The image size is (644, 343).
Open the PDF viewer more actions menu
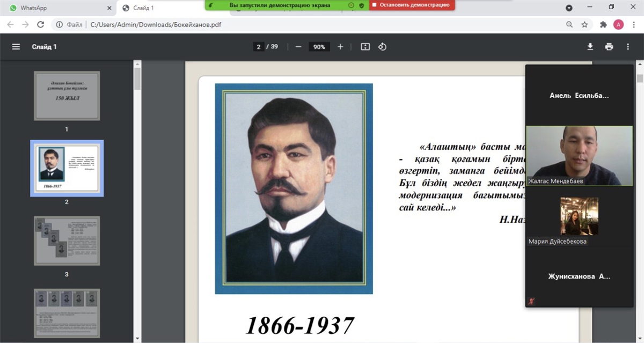628,47
